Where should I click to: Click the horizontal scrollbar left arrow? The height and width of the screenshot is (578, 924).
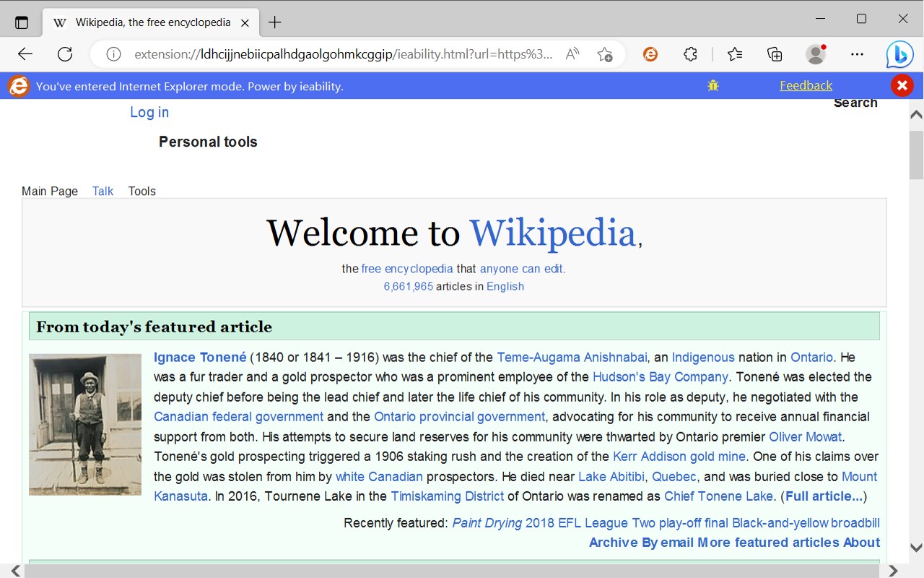tap(15, 571)
